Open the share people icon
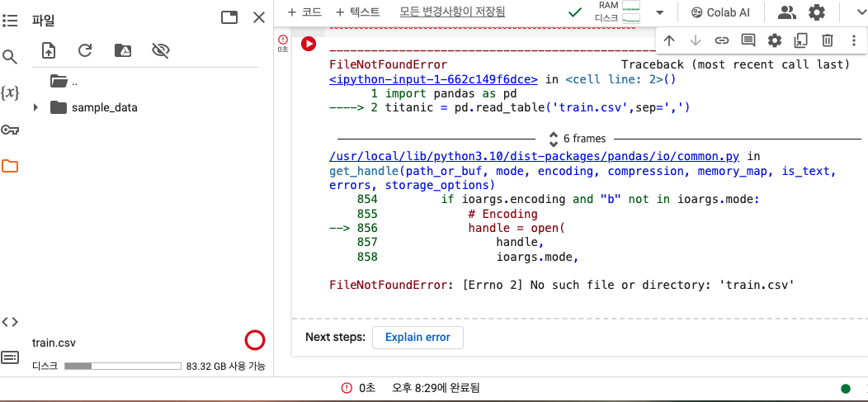Image resolution: width=868 pixels, height=402 pixels. pyautogui.click(x=786, y=12)
